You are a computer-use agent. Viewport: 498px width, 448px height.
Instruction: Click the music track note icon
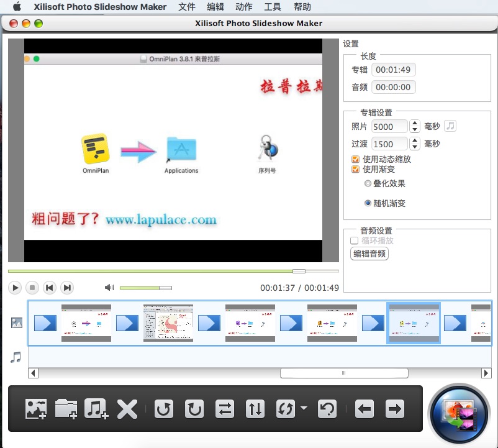click(16, 357)
